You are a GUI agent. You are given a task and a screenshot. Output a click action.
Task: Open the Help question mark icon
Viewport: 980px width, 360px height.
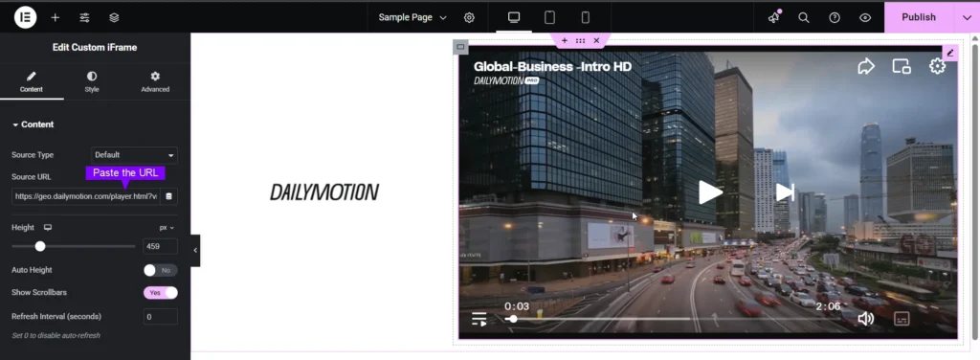pos(835,17)
